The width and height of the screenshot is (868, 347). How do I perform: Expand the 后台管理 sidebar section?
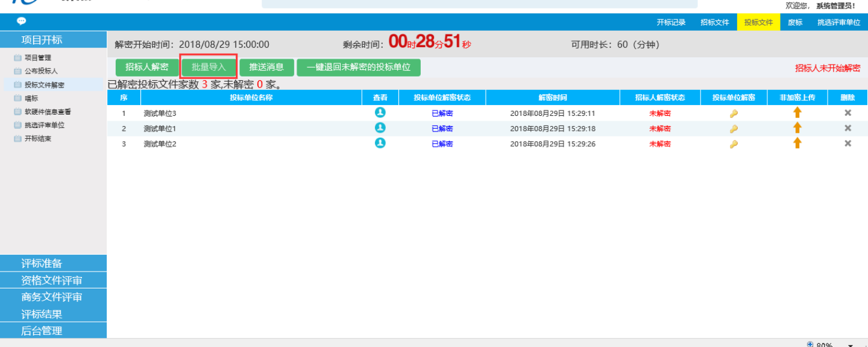coord(42,331)
